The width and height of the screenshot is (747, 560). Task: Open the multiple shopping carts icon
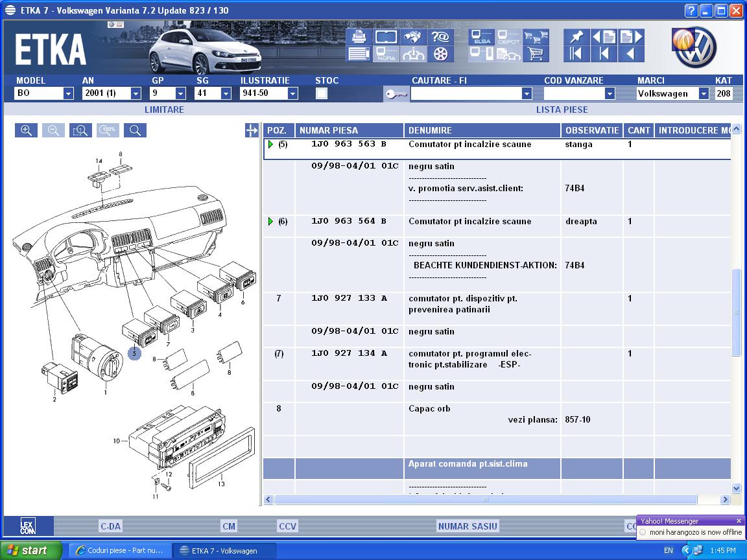click(536, 37)
